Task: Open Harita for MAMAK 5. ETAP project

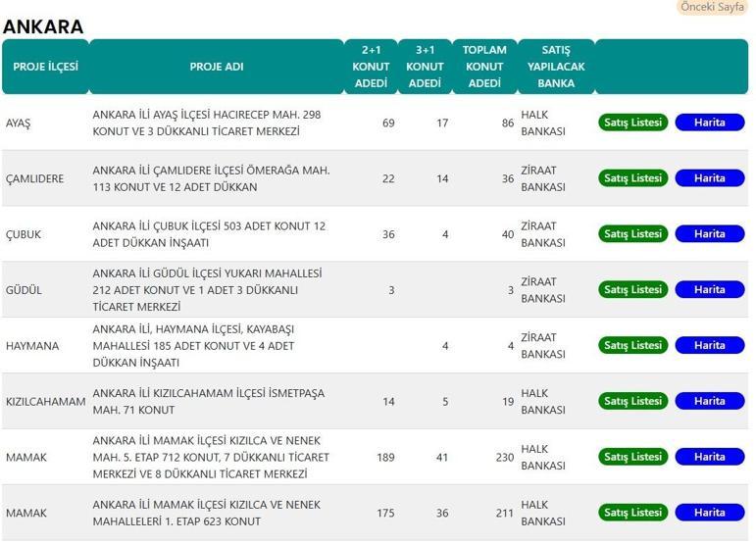Action: (x=710, y=457)
